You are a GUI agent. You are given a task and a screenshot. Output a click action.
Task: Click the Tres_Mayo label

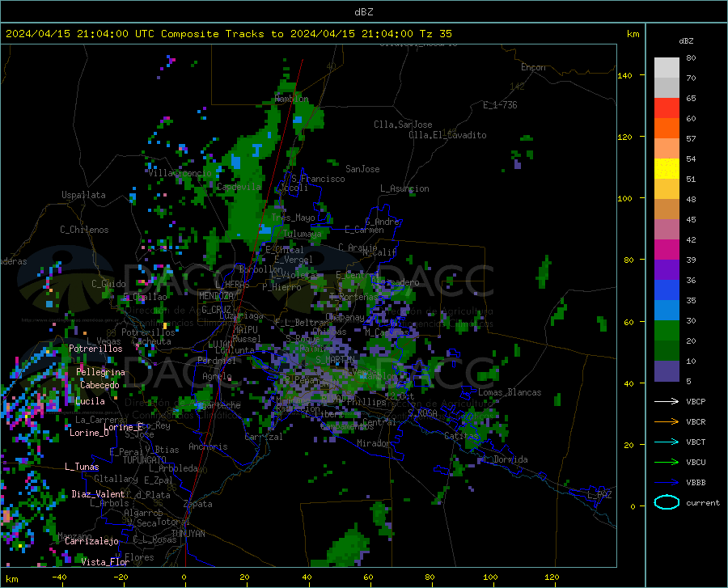coord(294,218)
